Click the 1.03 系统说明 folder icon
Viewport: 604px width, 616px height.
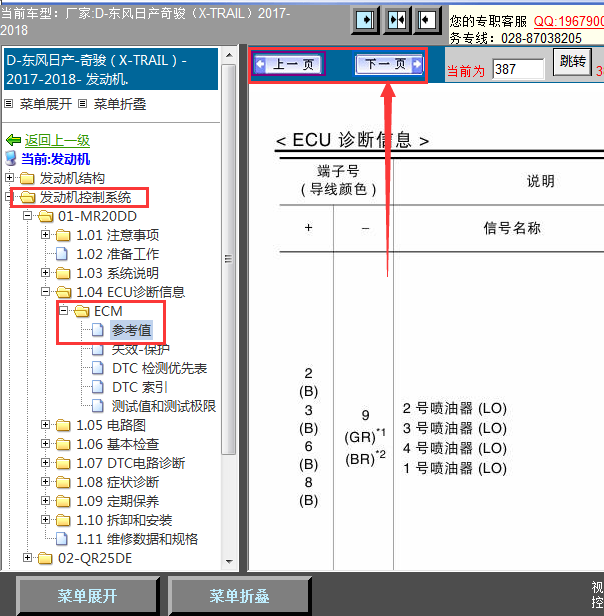coord(63,273)
